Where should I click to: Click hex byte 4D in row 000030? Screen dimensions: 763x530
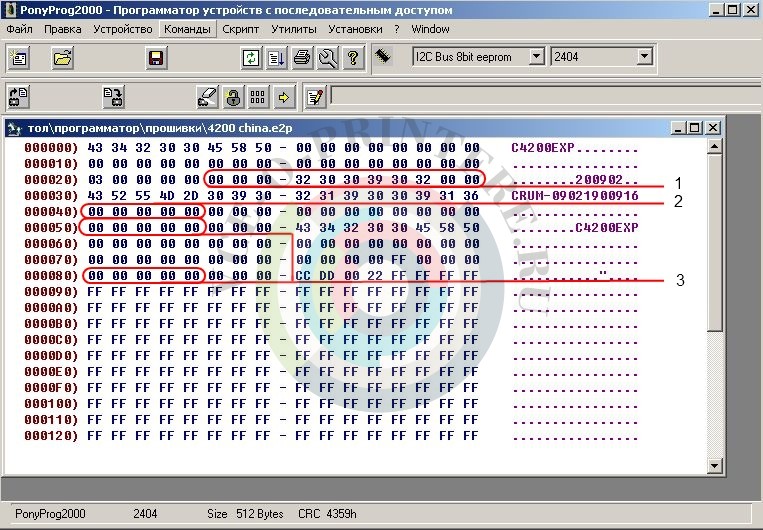(167, 196)
